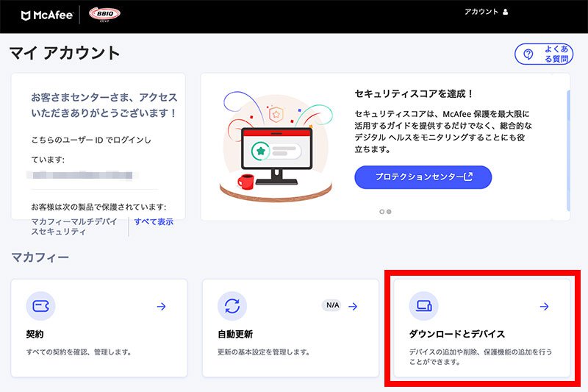This screenshot has height=392, width=588.
Task: Click the banner's vertical scrollbar
Action: coord(568,150)
